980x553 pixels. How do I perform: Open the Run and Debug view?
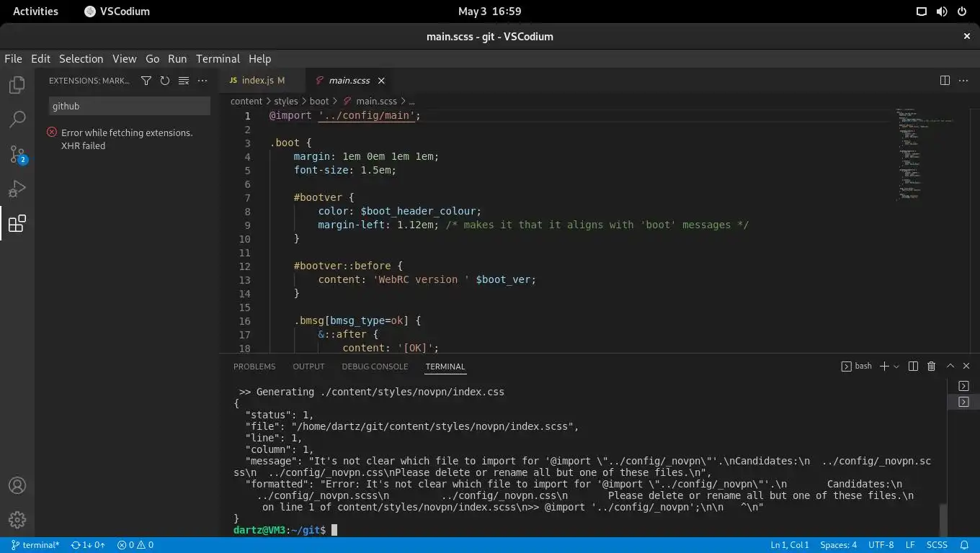[17, 189]
